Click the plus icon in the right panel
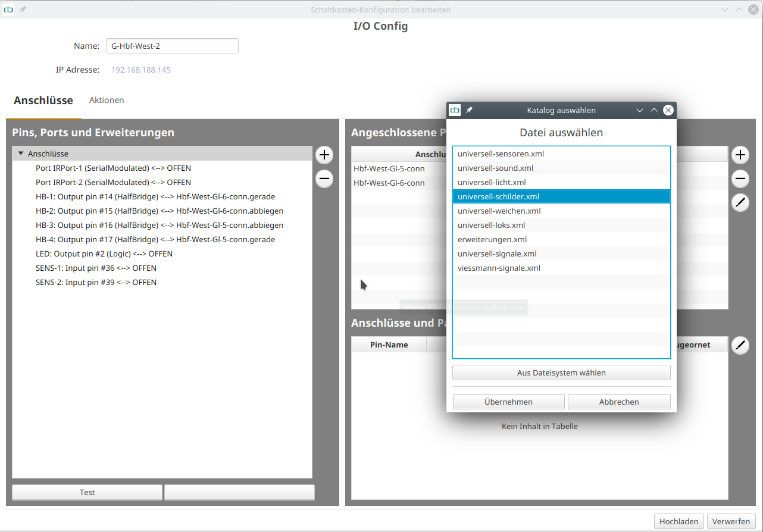This screenshot has height=532, width=763. click(x=740, y=155)
